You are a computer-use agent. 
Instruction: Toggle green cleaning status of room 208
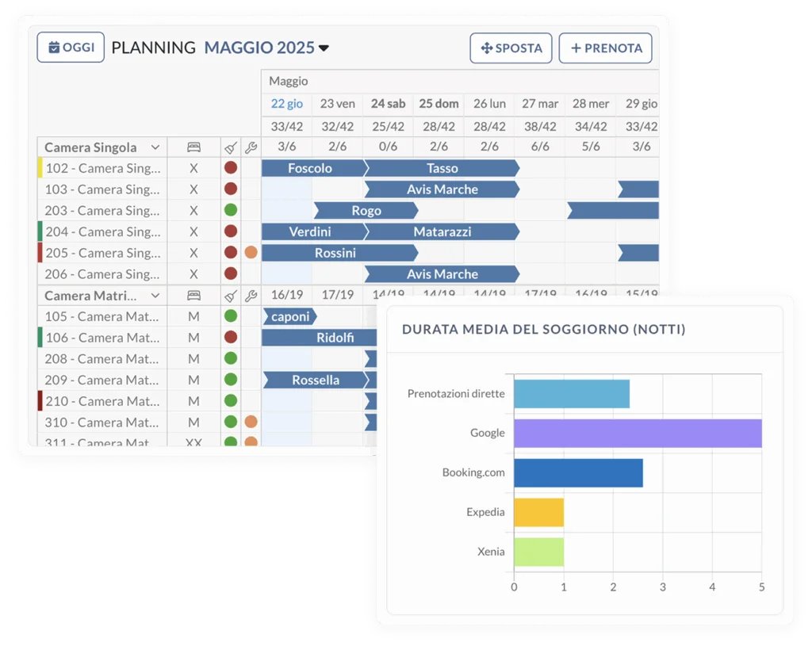click(231, 358)
